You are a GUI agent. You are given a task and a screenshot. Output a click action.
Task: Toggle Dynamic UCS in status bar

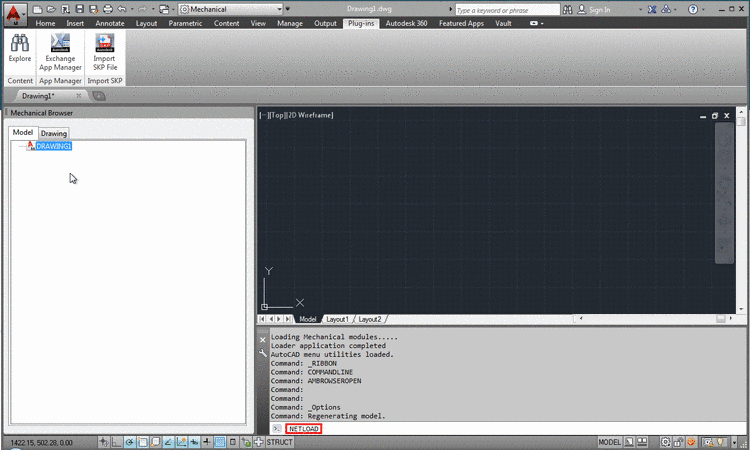tap(182, 442)
